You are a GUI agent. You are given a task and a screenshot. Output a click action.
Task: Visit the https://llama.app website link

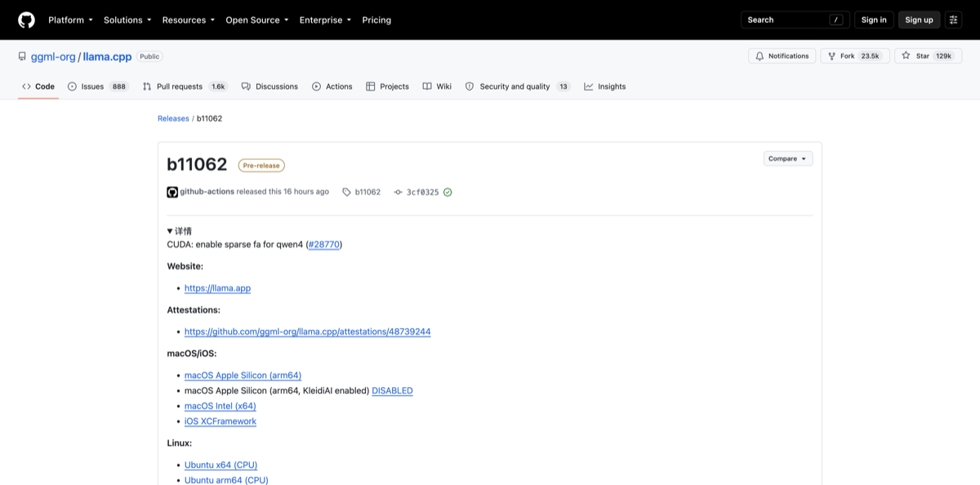pos(217,288)
